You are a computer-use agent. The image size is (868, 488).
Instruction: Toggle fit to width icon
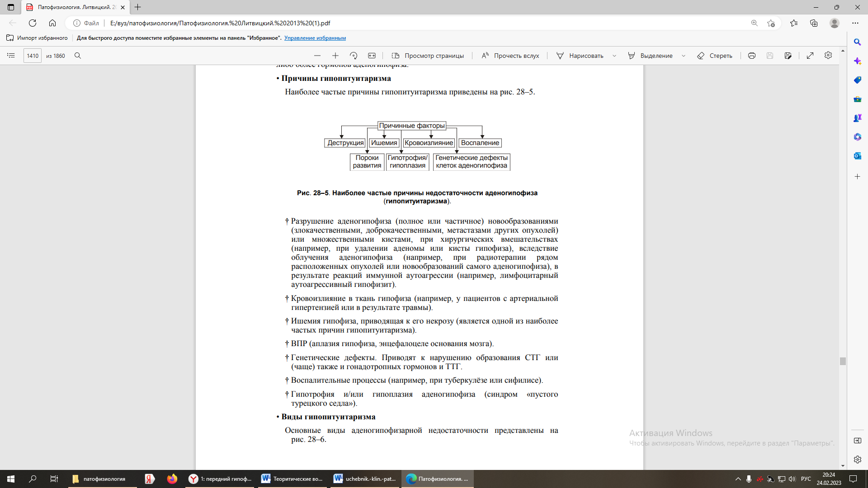[372, 56]
